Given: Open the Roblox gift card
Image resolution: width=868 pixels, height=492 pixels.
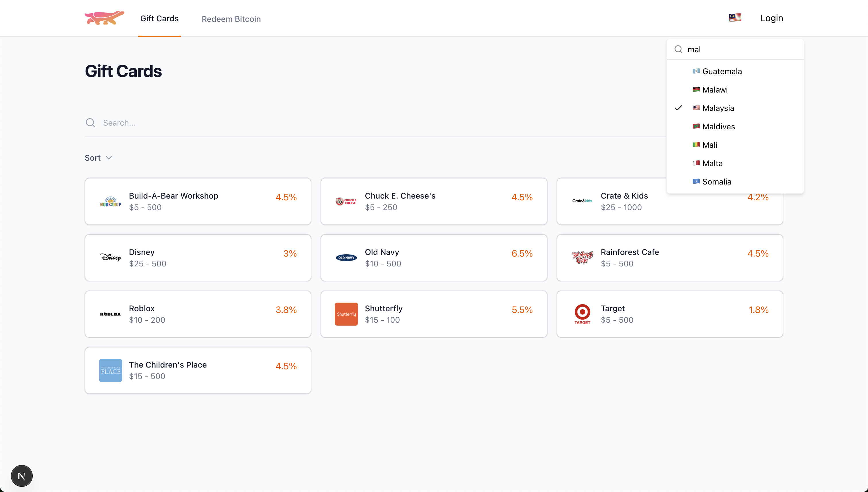Looking at the screenshot, I should pyautogui.click(x=198, y=314).
